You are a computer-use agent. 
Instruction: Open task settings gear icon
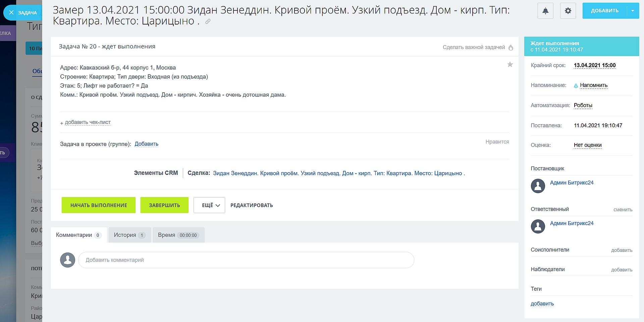568,11
